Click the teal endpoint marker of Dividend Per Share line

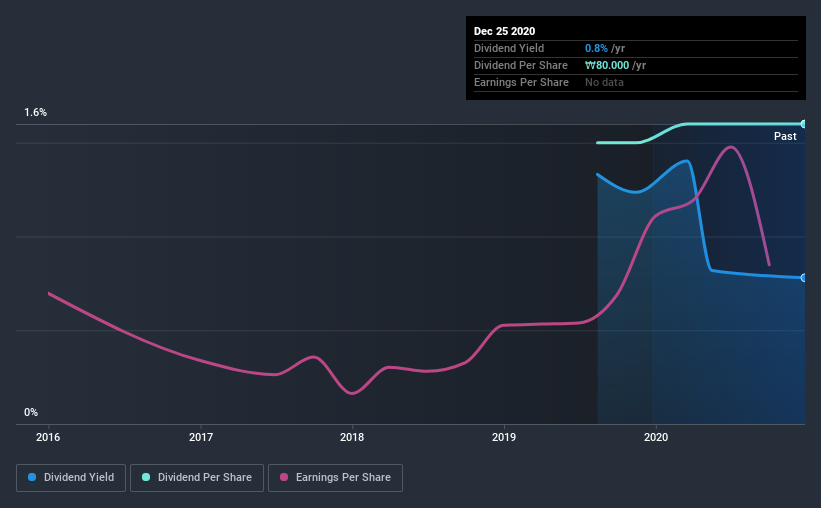(804, 124)
